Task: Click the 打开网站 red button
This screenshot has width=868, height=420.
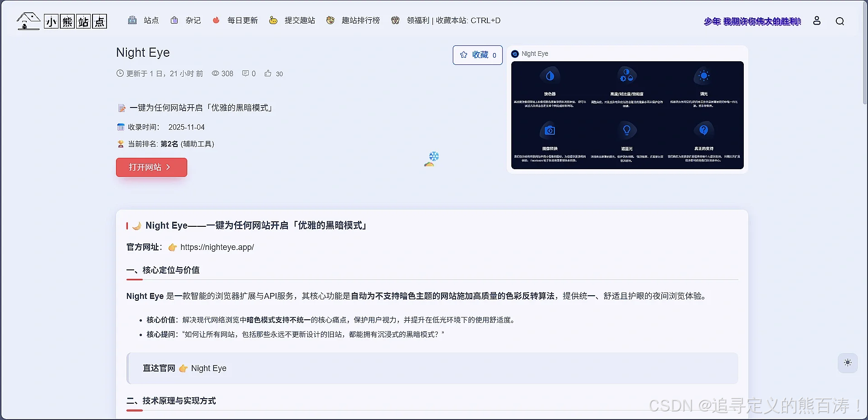Action: 151,167
